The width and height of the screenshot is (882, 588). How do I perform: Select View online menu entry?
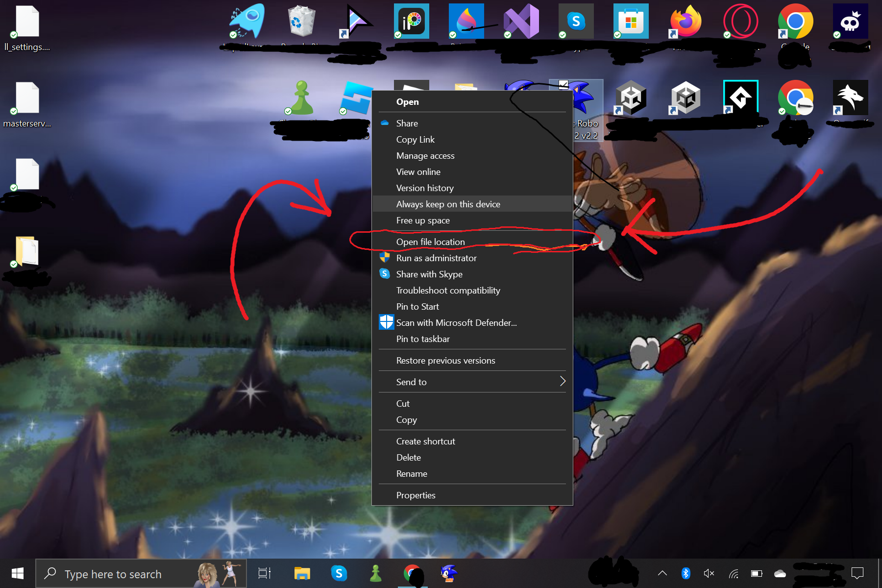coord(472,171)
